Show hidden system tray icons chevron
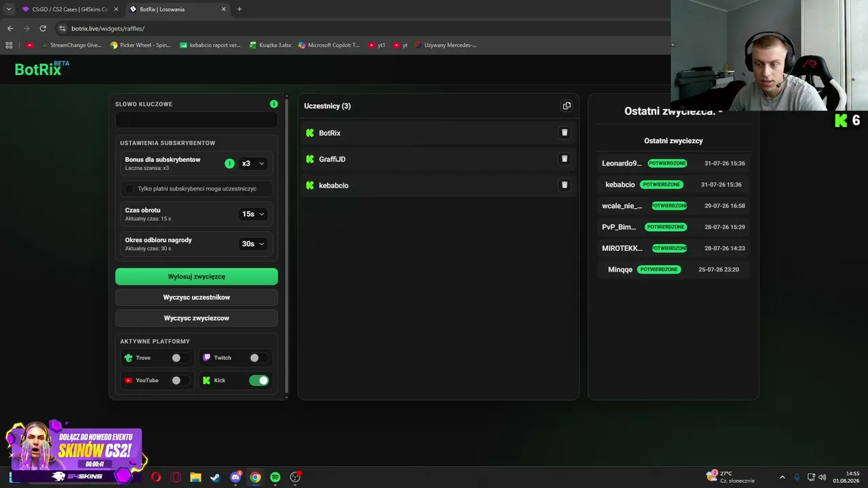Viewport: 868px width, 488px height. (782, 477)
